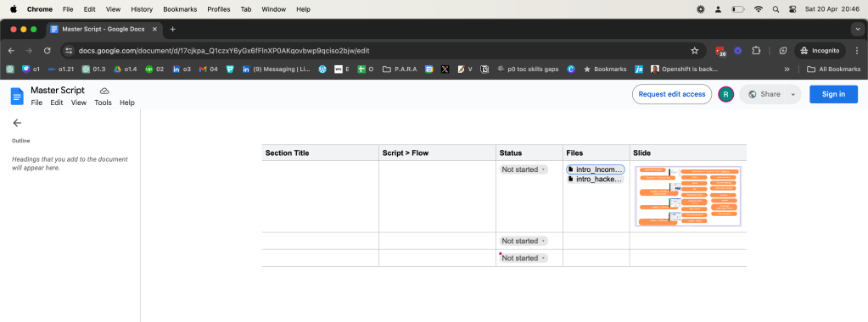Viewport: 868px width, 322px height.
Task: Click the blue Sign in button
Action: click(833, 94)
